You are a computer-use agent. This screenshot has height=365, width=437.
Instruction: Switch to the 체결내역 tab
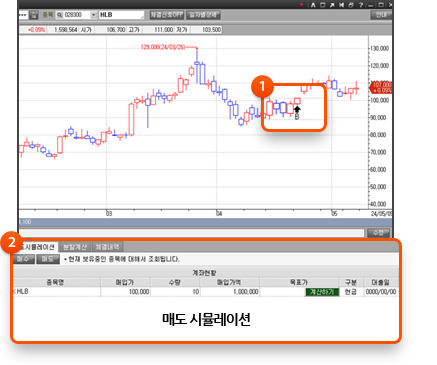[x=107, y=247]
